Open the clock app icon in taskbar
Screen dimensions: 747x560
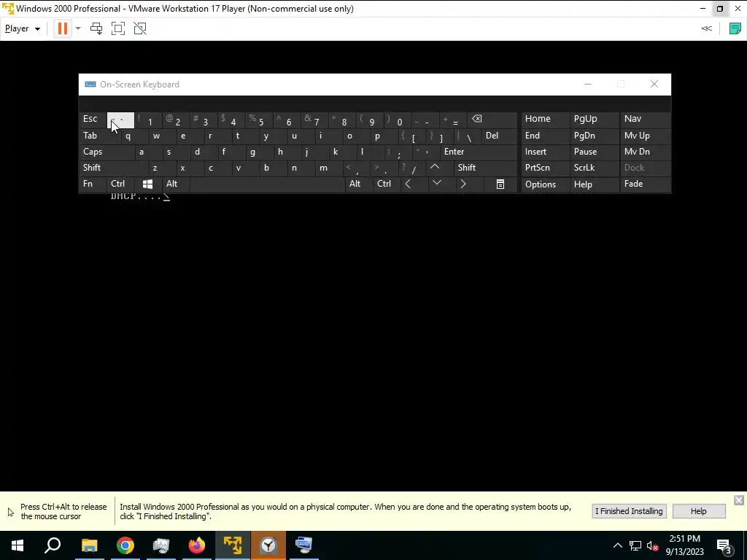pyautogui.click(x=268, y=545)
